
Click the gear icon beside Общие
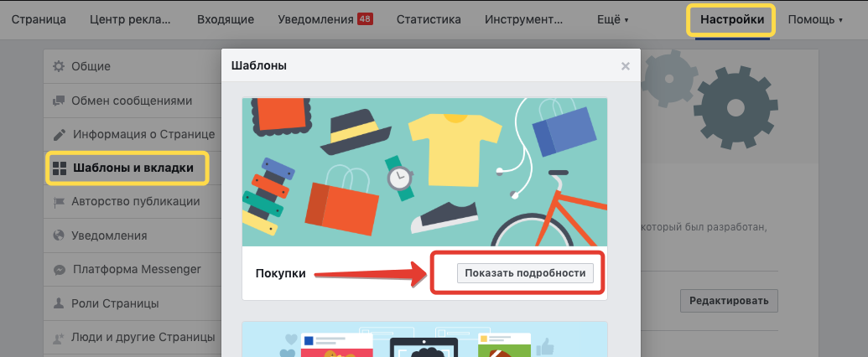58,66
